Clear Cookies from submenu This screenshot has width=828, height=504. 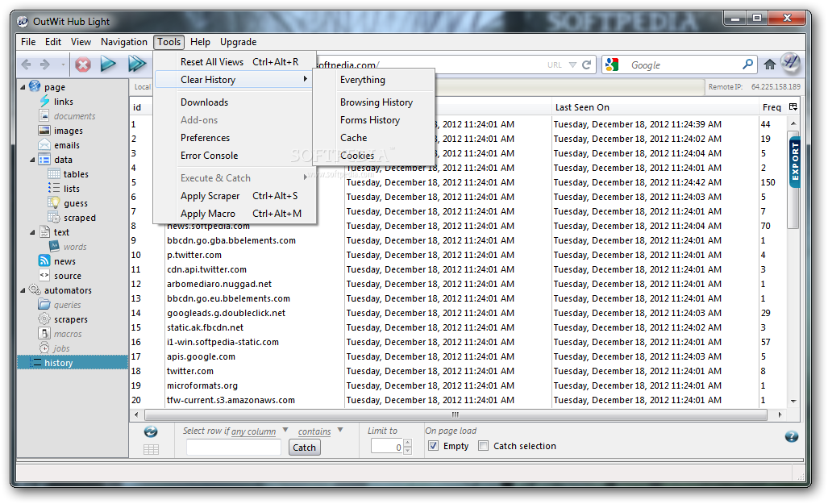click(x=373, y=156)
